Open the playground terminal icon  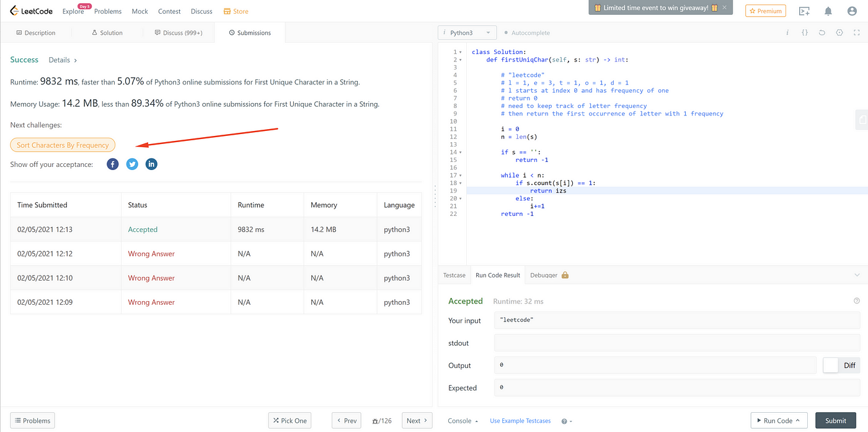[x=804, y=11]
